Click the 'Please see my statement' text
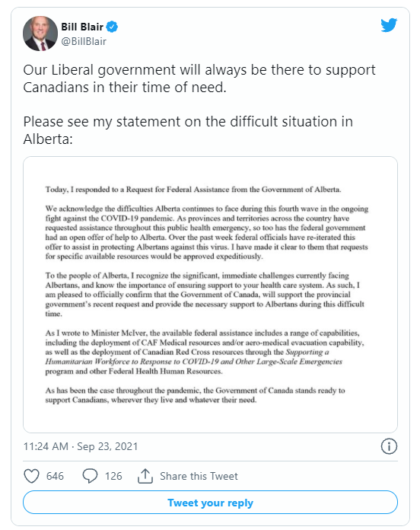The image size is (420, 530). [188, 130]
